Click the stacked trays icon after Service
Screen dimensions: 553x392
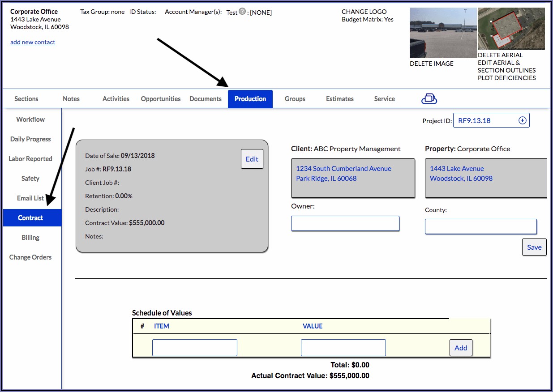[429, 98]
